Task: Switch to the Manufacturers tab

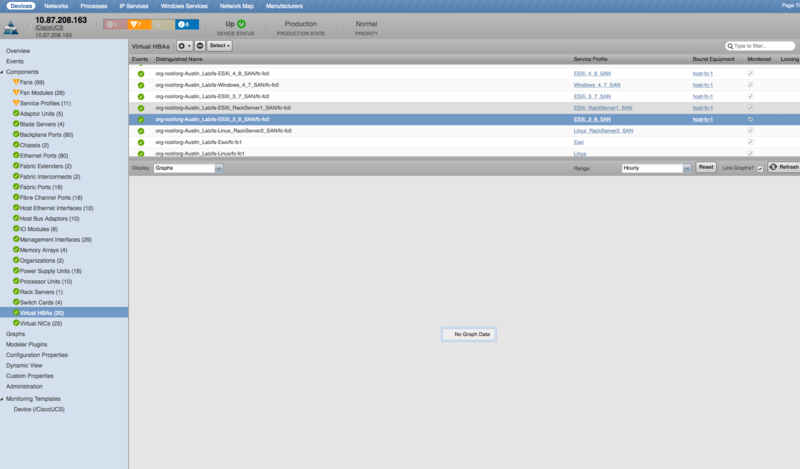Action: click(284, 6)
